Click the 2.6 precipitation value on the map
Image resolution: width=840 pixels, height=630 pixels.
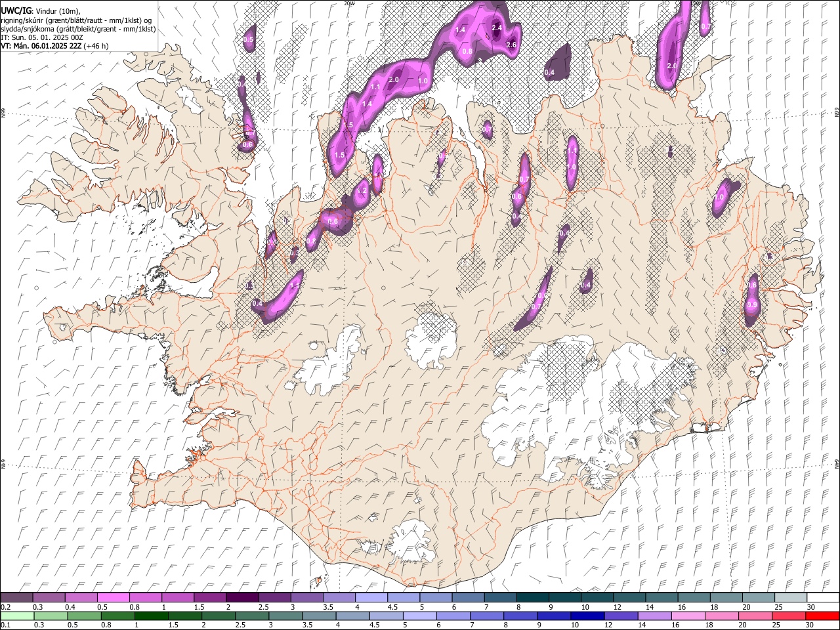coord(511,45)
